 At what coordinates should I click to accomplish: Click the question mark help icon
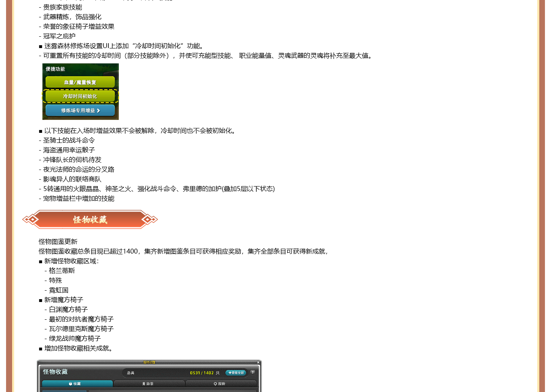(x=252, y=373)
